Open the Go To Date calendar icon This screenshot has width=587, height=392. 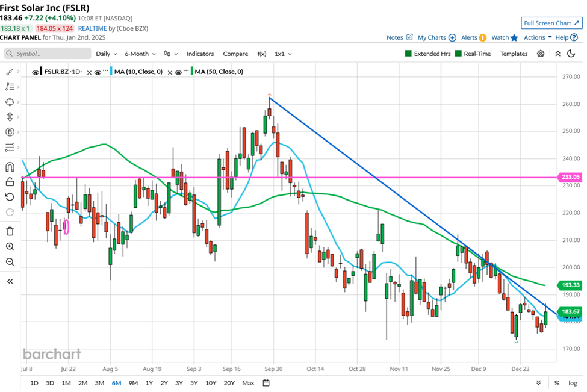tap(264, 382)
